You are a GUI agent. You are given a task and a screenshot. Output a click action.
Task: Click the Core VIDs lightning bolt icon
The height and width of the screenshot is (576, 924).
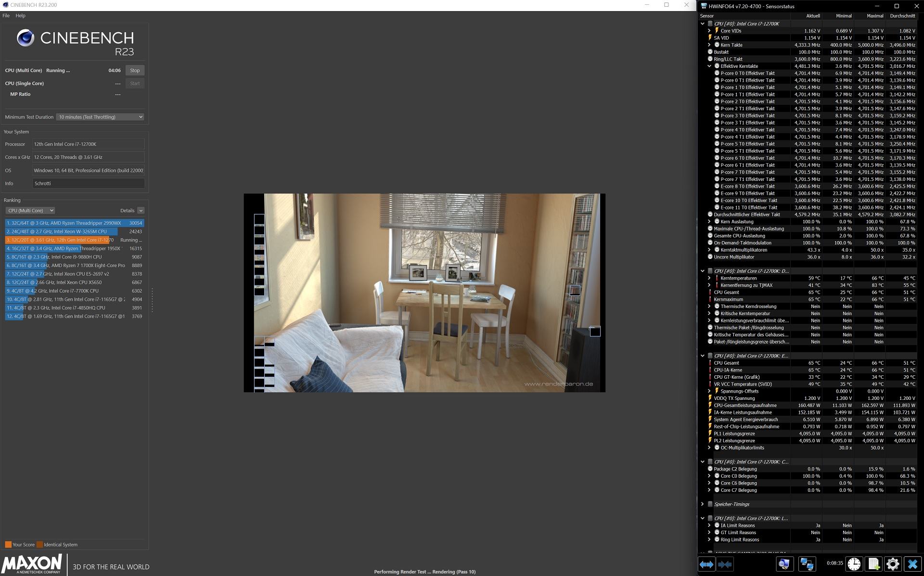point(717,31)
